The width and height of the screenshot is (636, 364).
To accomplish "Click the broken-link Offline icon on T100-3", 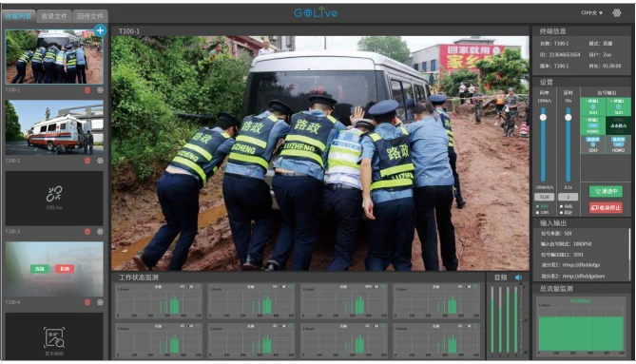I will (54, 194).
